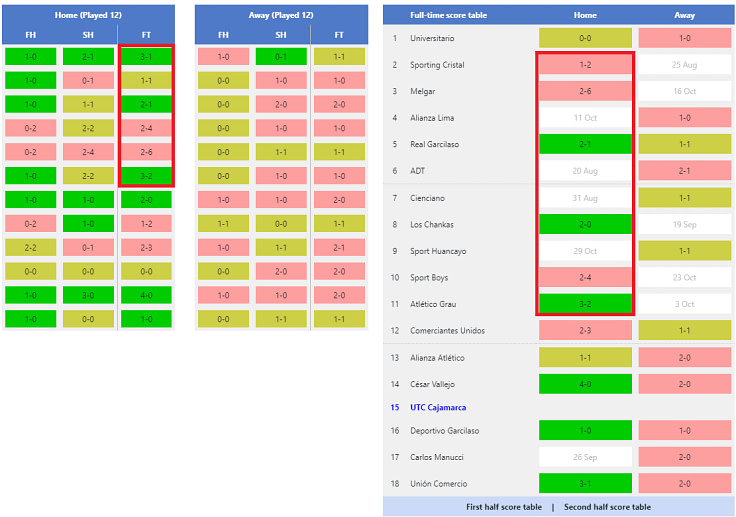Image resolution: width=736 pixels, height=517 pixels.
Task: Click Atlético Grau team name
Action: tap(433, 304)
